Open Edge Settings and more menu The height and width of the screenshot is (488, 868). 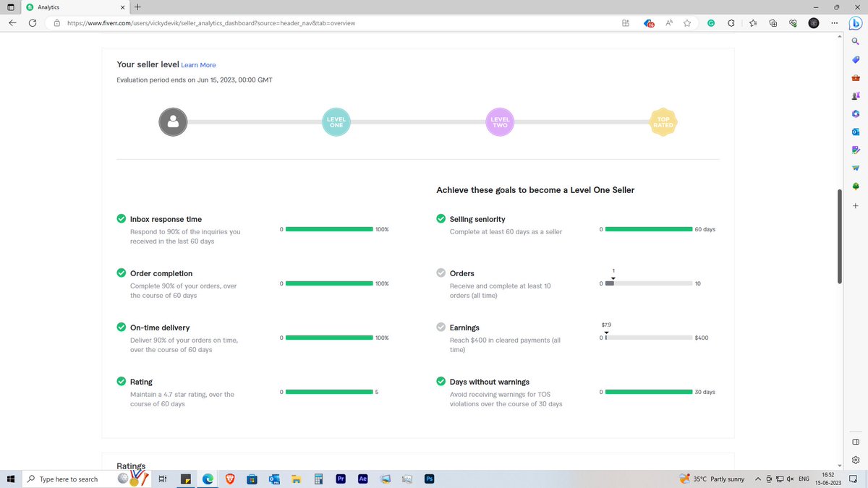(x=835, y=23)
